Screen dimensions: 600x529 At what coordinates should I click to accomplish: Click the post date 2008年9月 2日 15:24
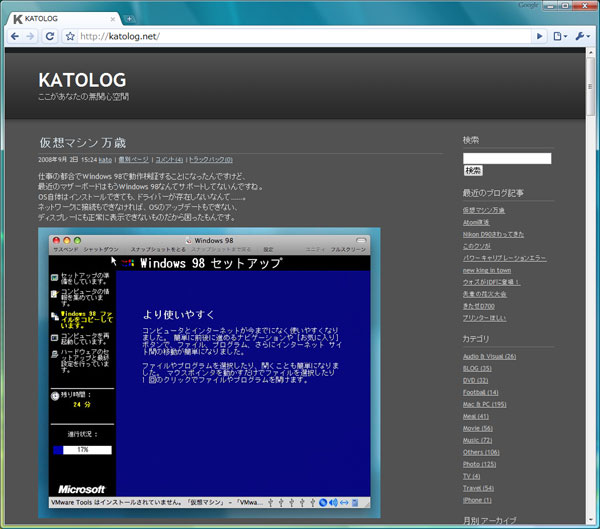(x=67, y=160)
